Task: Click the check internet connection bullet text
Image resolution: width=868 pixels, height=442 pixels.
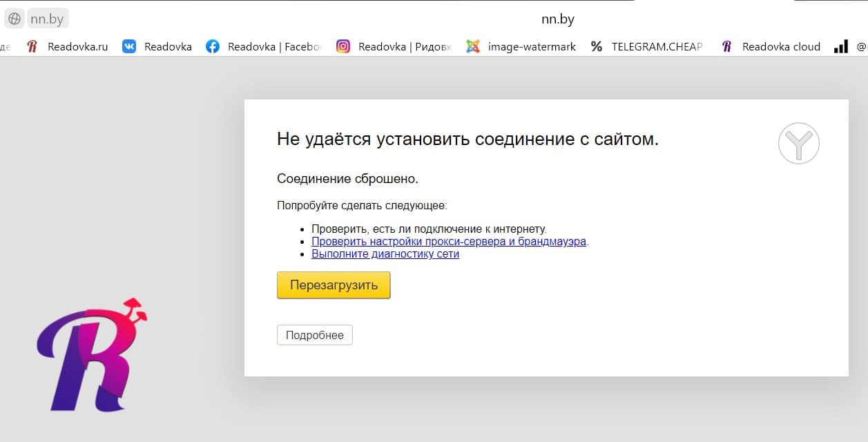Action: coord(429,229)
